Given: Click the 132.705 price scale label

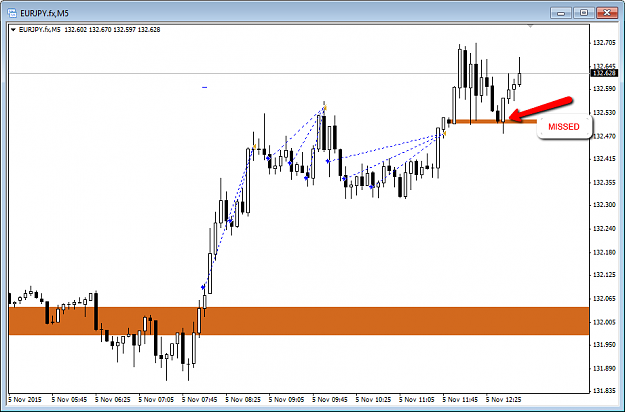Looking at the screenshot, I should click(x=604, y=43).
